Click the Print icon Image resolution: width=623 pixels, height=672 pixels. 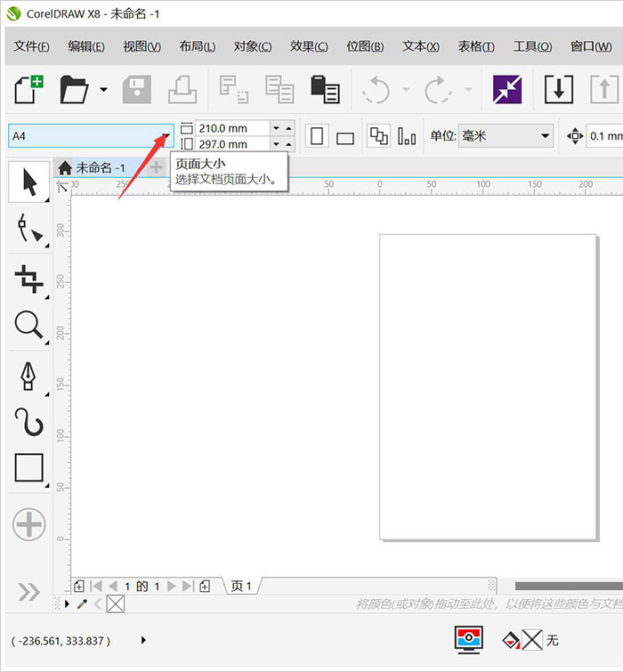click(182, 89)
